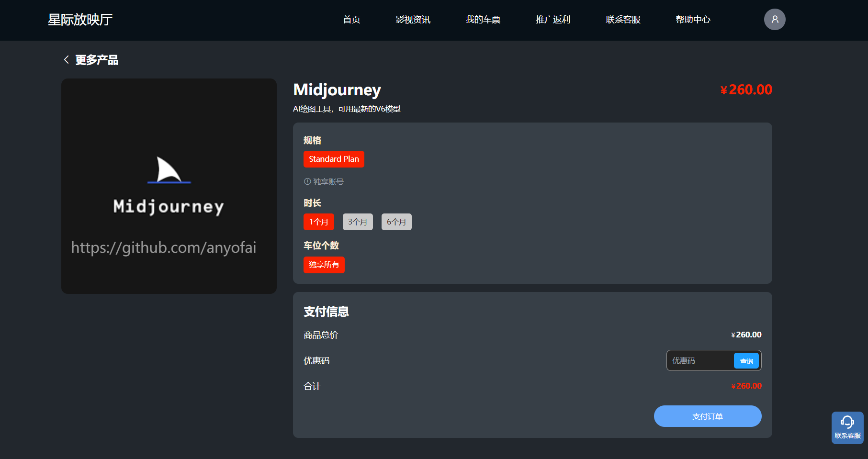The width and height of the screenshot is (868, 459).
Task: Go back via 更多产品 link
Action: tap(97, 60)
